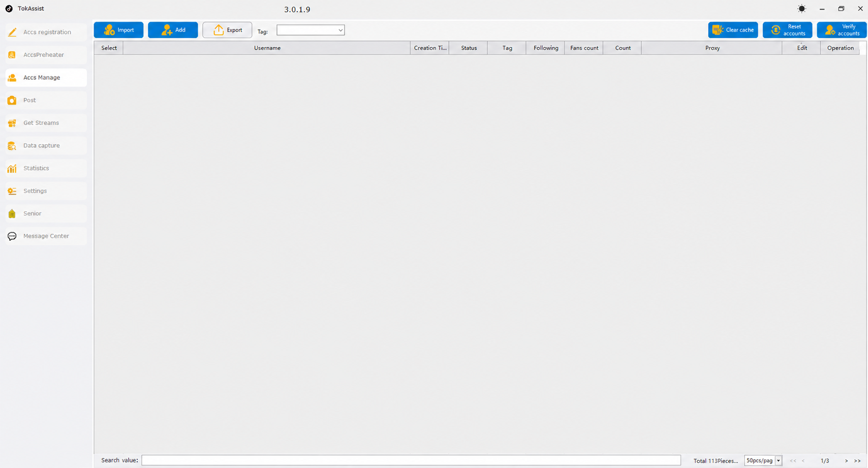Open the Tag filter dropdown

(311, 30)
